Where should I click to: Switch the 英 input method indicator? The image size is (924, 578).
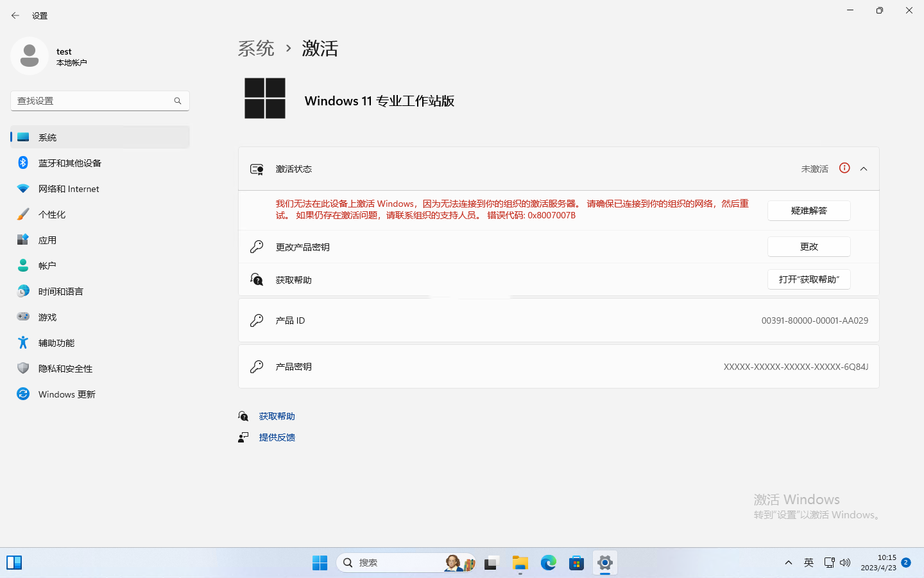tap(809, 563)
